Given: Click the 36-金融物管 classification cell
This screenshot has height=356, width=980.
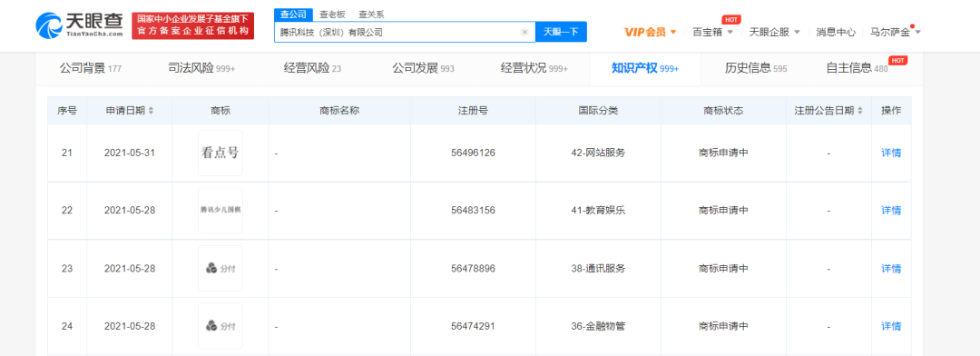Looking at the screenshot, I should pos(597,326).
